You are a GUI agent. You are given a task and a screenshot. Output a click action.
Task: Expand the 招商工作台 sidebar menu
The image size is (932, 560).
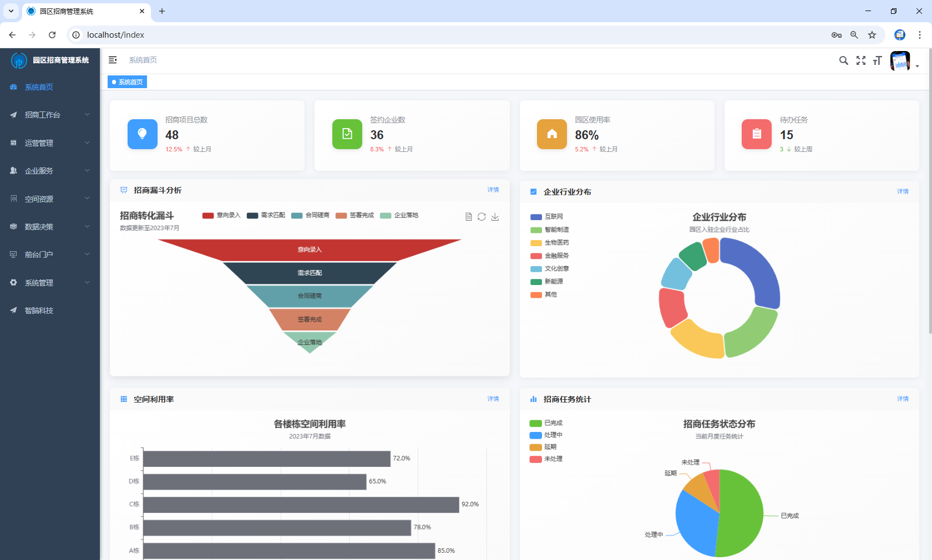point(50,115)
